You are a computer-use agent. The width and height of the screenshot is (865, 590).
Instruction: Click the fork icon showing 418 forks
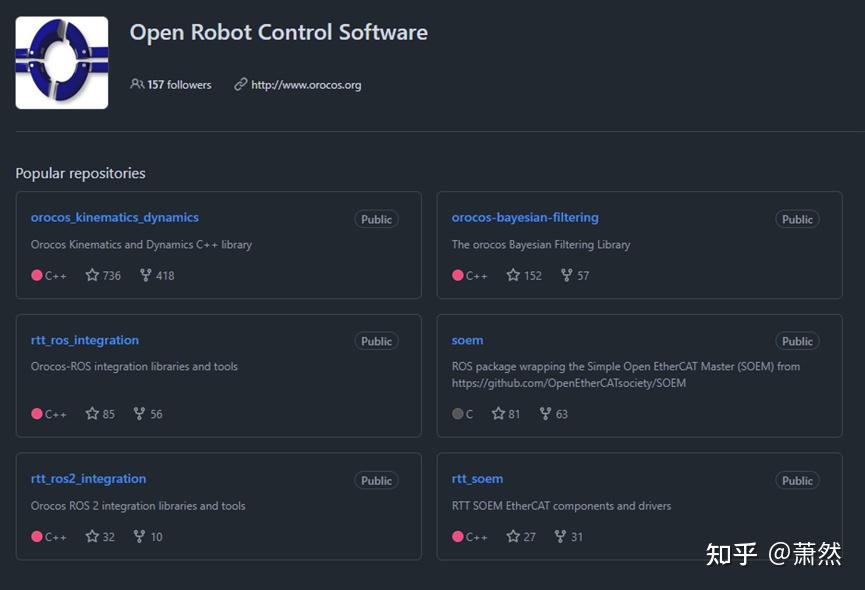click(146, 275)
